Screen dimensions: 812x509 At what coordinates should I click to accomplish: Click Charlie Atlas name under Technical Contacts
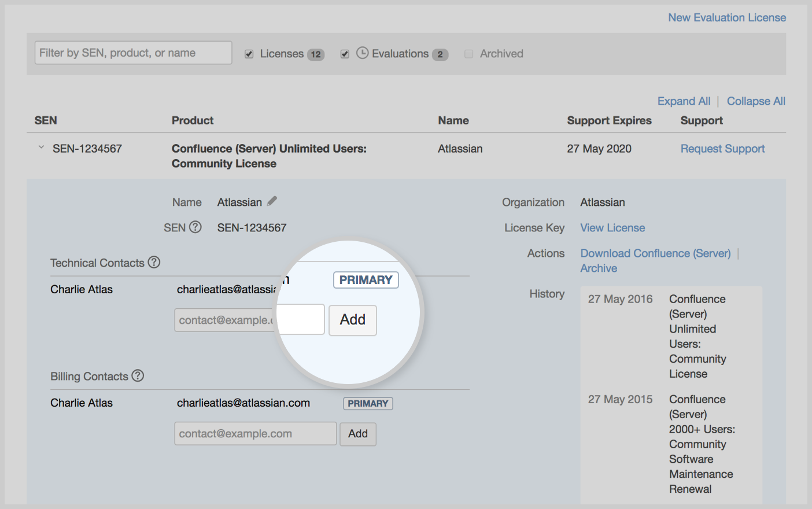pyautogui.click(x=82, y=289)
